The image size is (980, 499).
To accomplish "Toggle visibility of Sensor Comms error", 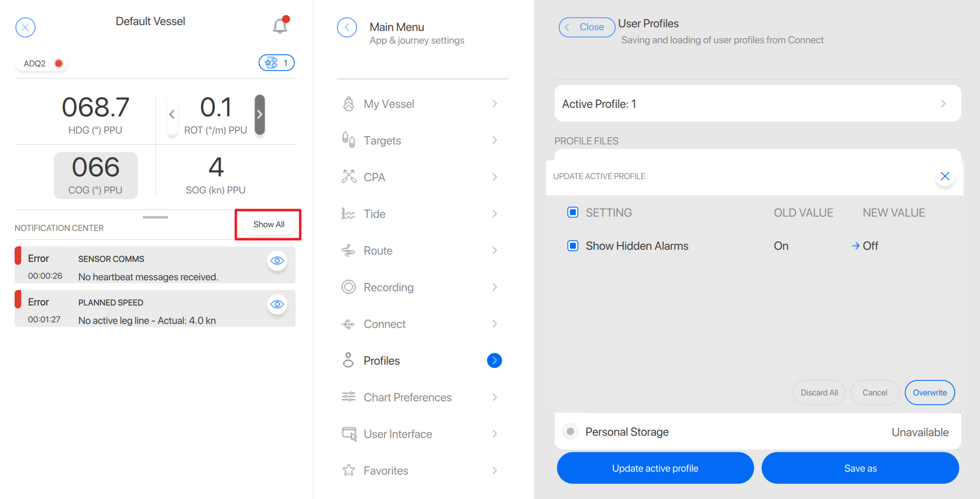I will [277, 261].
